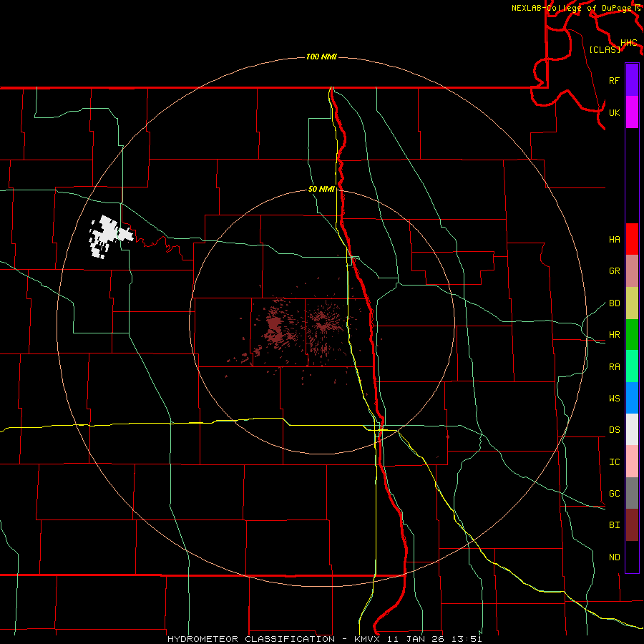Click the RF purple legend swatch
The width and height of the screenshot is (644, 644).
click(x=632, y=80)
